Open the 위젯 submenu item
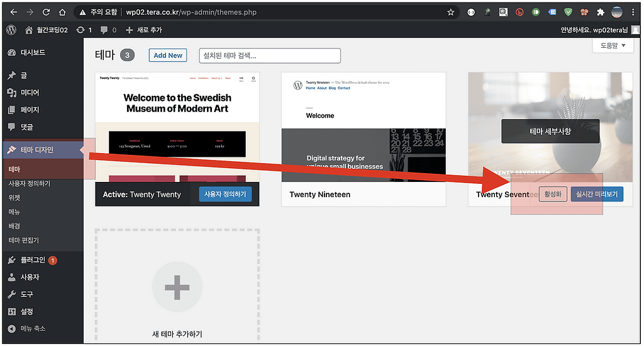 (14, 198)
